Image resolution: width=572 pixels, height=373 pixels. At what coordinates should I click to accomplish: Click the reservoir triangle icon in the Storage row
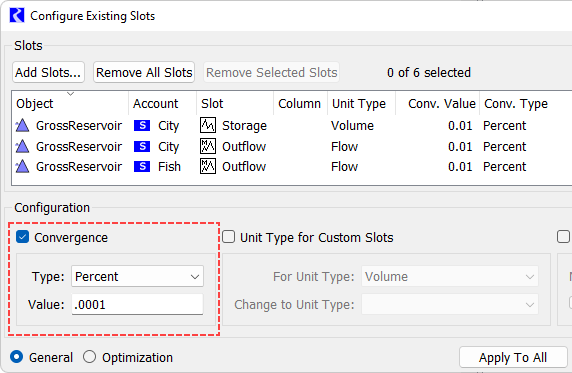pos(23,126)
